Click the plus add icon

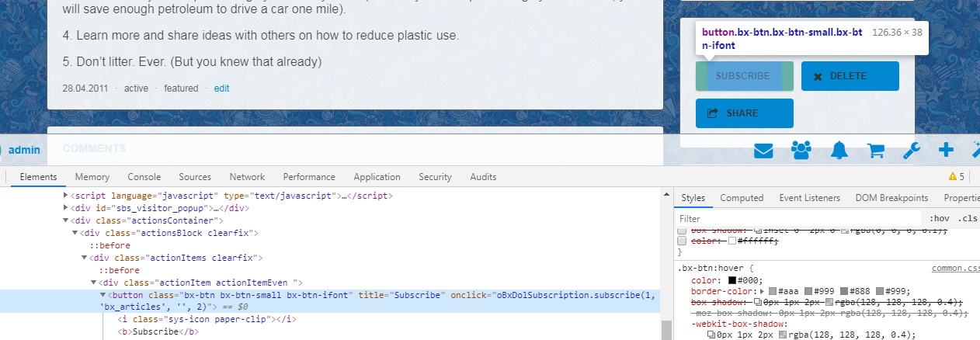[x=946, y=151]
